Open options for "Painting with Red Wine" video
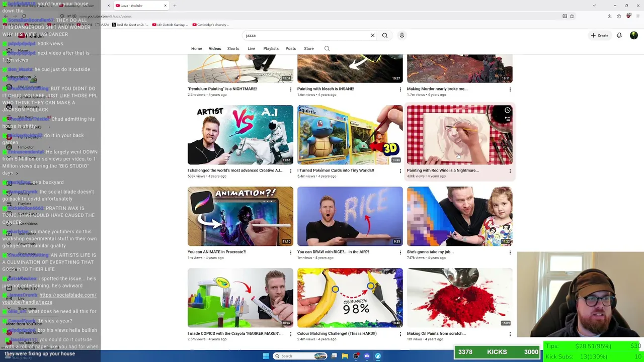This screenshot has width=644, height=362. click(510, 171)
